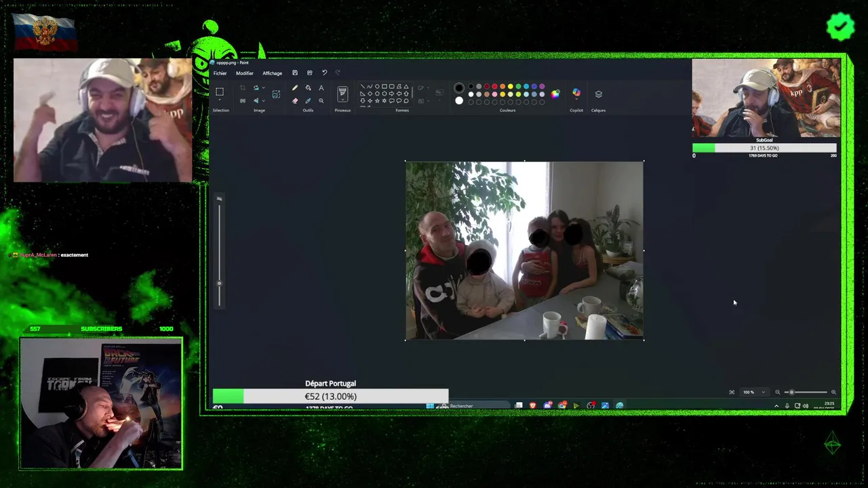Click the Windows Start button

tap(430, 406)
